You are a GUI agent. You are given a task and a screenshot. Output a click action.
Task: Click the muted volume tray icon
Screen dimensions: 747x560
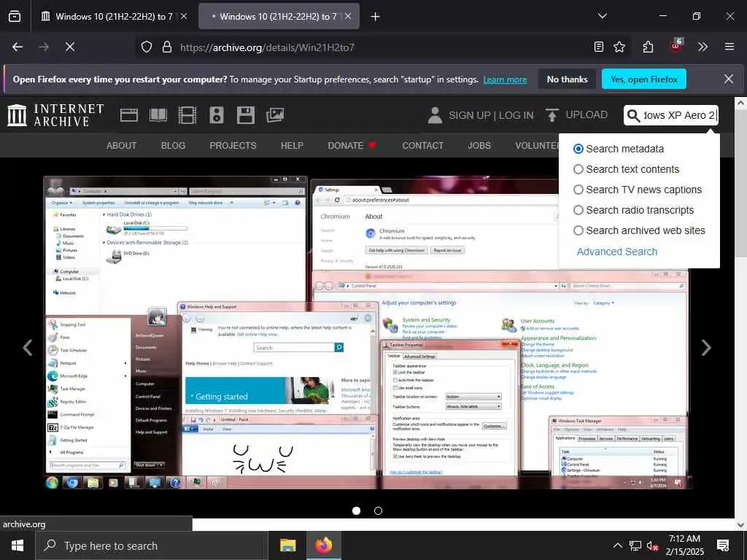point(653,546)
